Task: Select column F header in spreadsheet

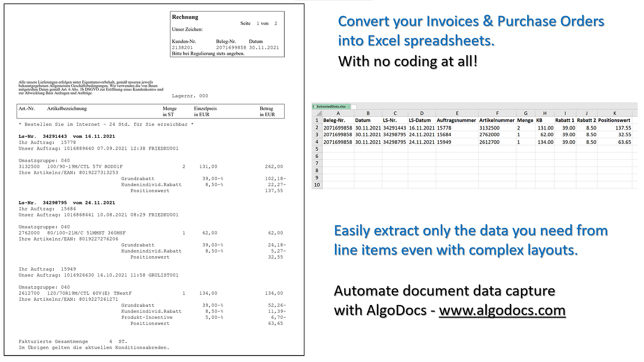Action: 497,113
